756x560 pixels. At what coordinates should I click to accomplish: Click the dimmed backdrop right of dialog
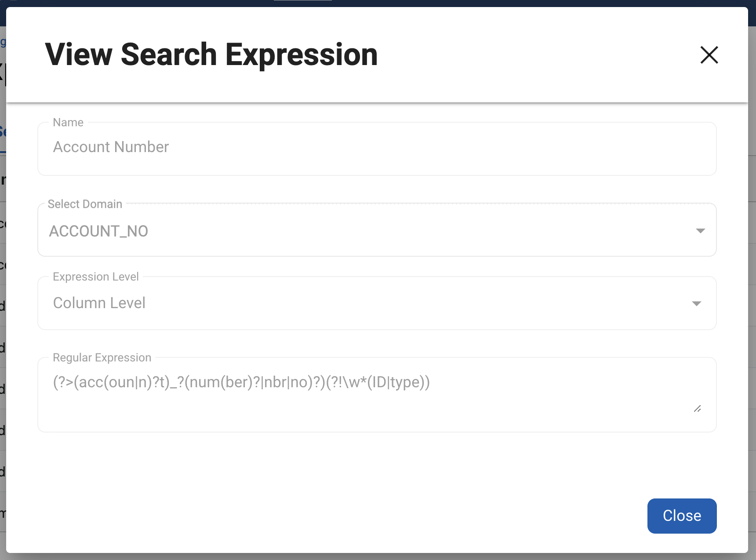pos(752,308)
